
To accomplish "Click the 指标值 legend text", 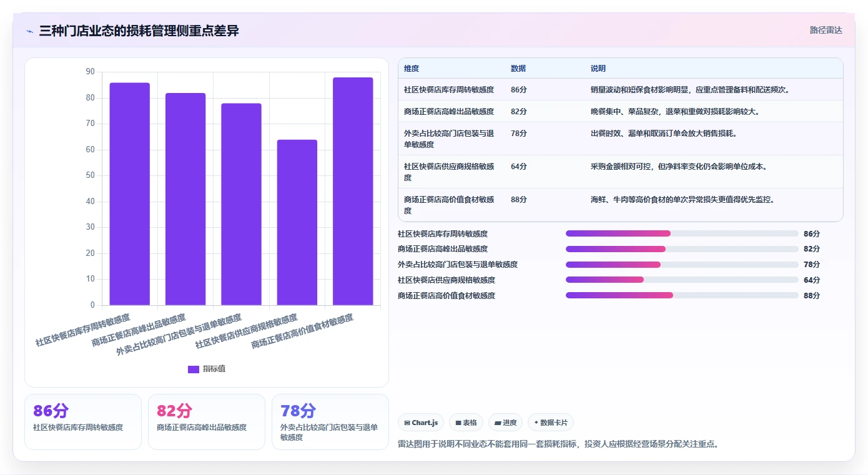I will click(214, 369).
